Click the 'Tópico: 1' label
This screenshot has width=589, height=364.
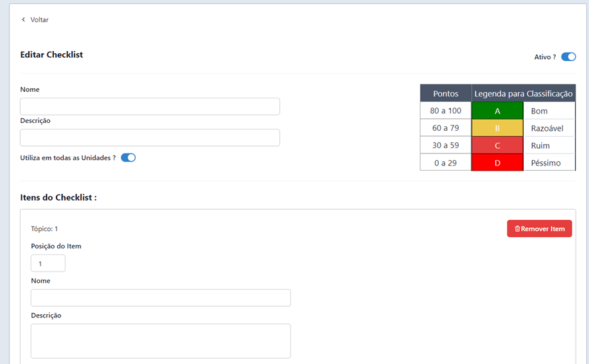pyautogui.click(x=45, y=228)
